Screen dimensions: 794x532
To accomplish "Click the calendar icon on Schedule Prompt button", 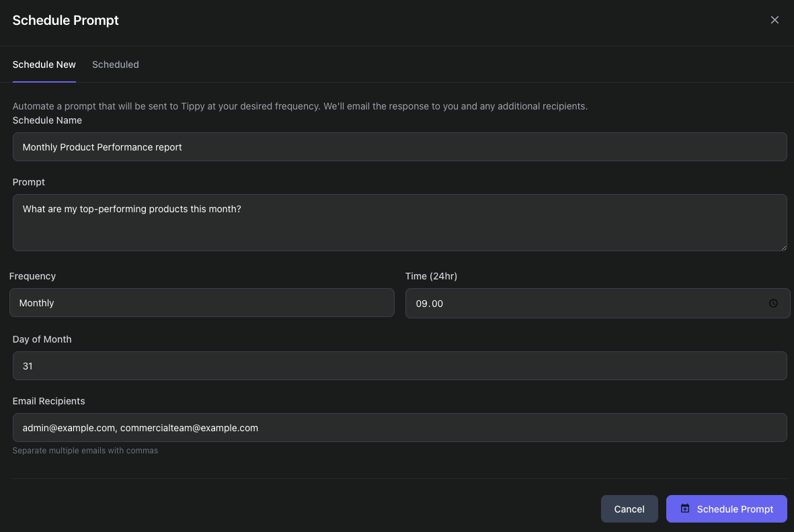I will click(x=684, y=508).
